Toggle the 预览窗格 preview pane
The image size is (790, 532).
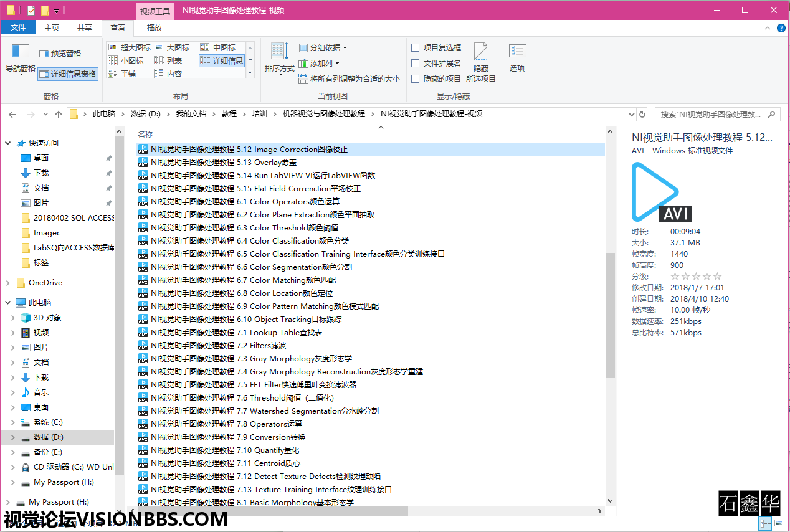tap(60, 54)
